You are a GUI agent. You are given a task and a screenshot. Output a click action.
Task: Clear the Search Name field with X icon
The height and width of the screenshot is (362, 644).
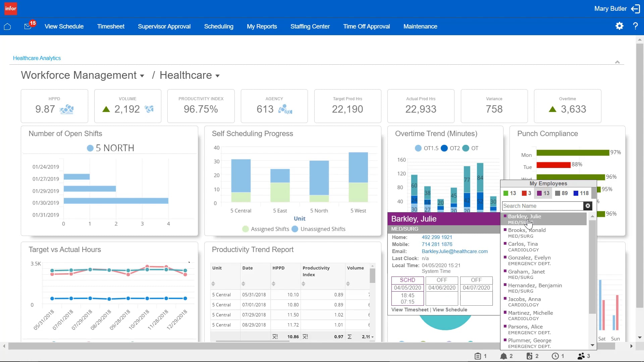point(588,206)
